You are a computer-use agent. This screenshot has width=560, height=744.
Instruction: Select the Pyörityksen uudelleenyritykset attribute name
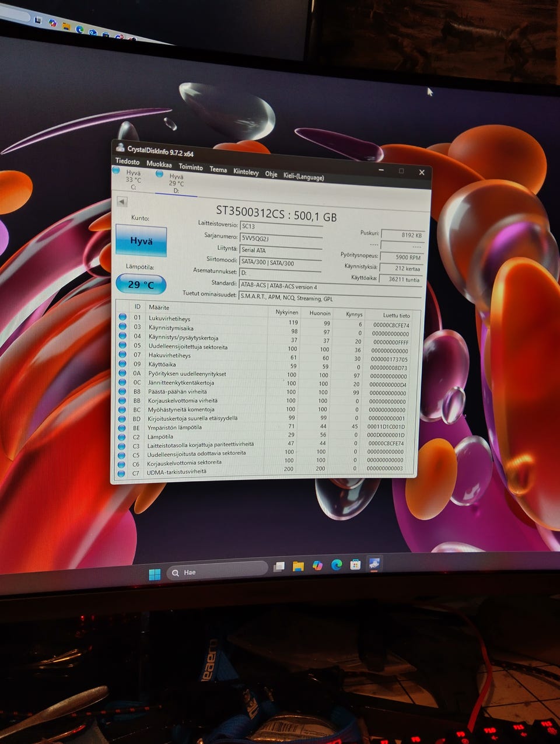[x=187, y=374]
